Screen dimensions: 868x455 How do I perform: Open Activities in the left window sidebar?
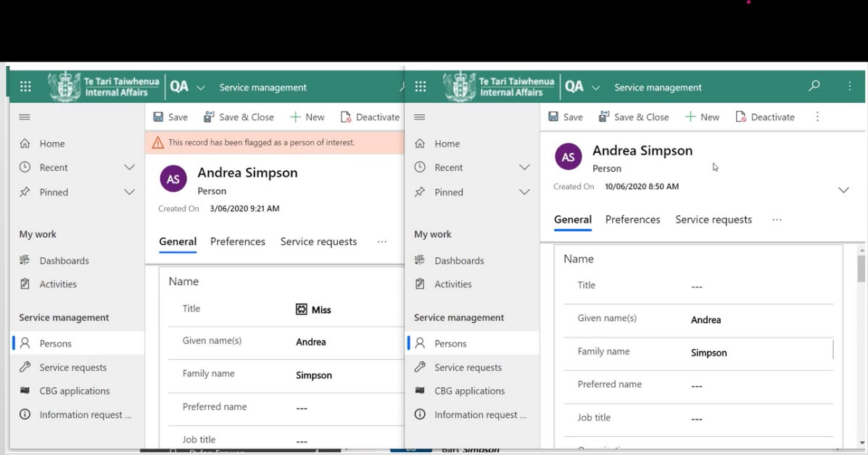point(57,284)
